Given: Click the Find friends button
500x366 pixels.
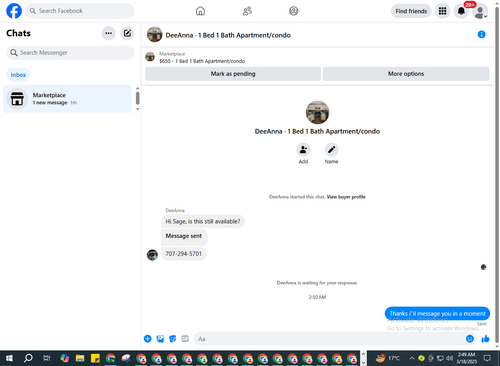Looking at the screenshot, I should point(411,11).
